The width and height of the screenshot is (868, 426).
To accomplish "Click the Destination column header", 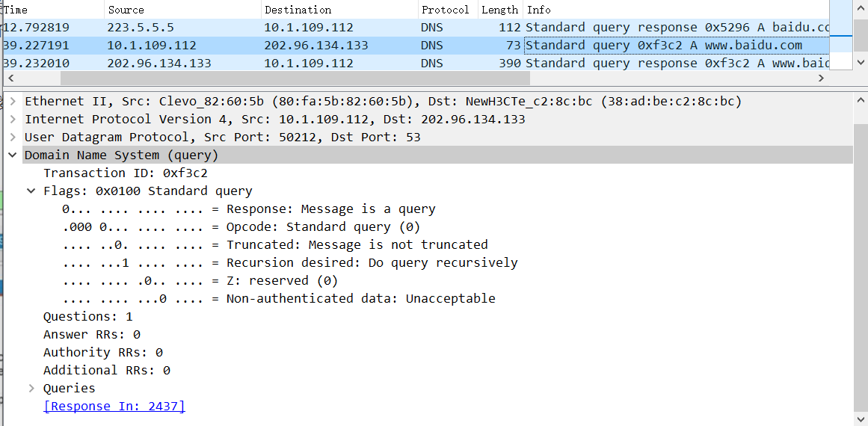I will (x=339, y=10).
